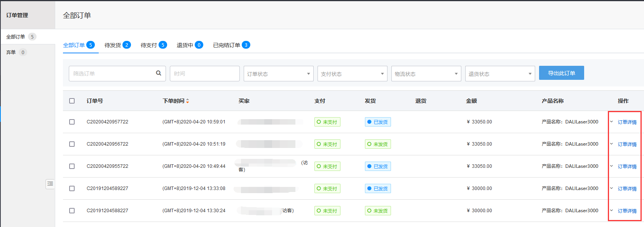
Task: Click the 已发货 status badge of first order
Action: click(378, 122)
